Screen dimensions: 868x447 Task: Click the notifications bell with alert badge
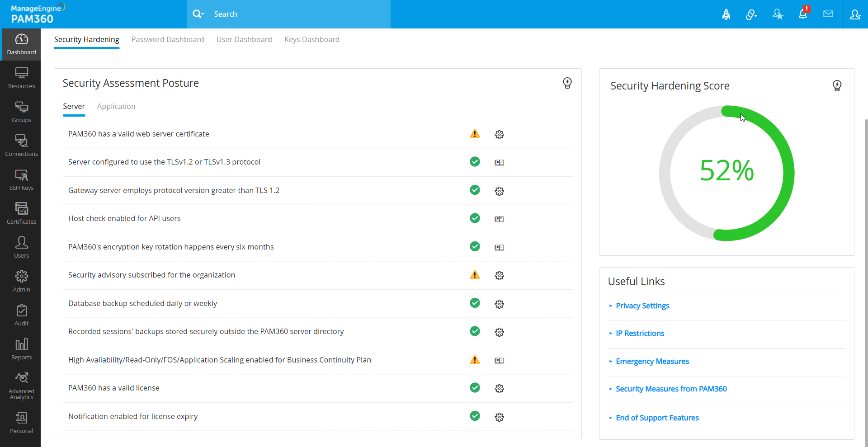pyautogui.click(x=804, y=14)
